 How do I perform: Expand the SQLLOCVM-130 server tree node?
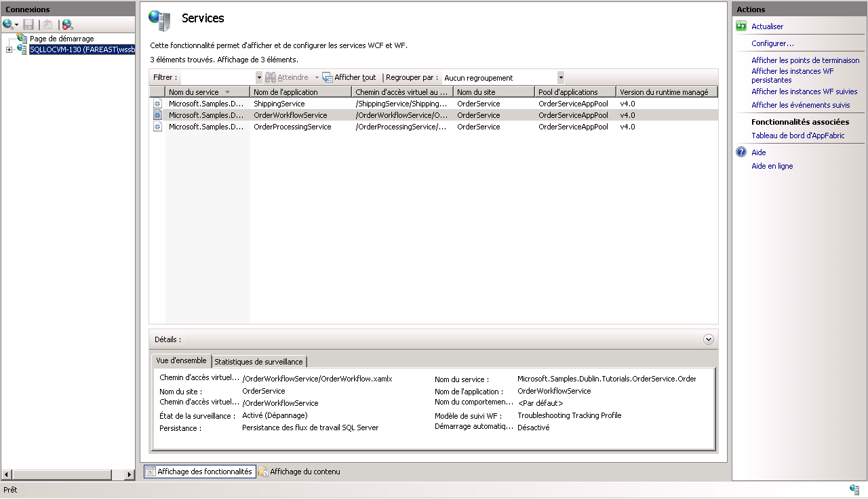[9, 49]
